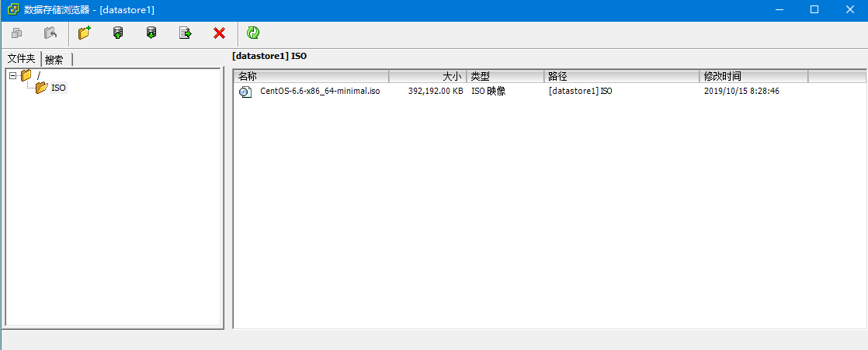Delete selected item with red X
Viewport: 868px width, 350px height.
[x=219, y=33]
